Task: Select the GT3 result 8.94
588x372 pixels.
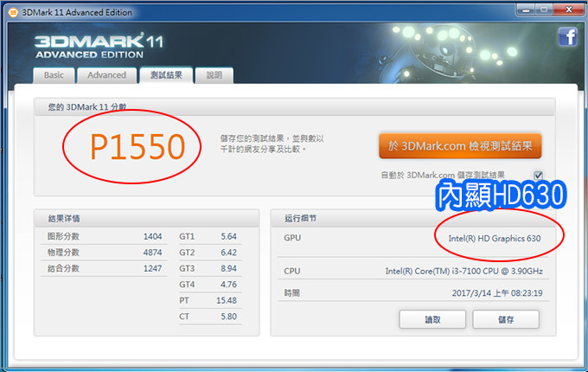Action: coord(229,268)
